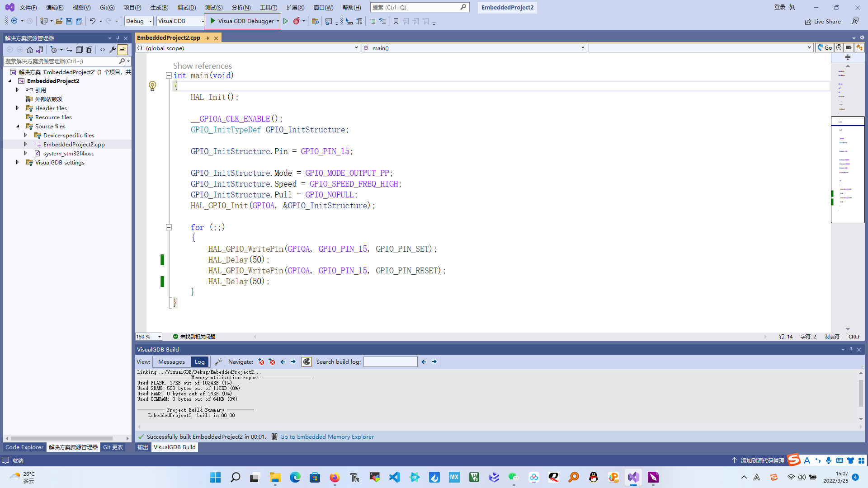The height and width of the screenshot is (488, 868).
Task: Switch build view to Messages
Action: (171, 361)
